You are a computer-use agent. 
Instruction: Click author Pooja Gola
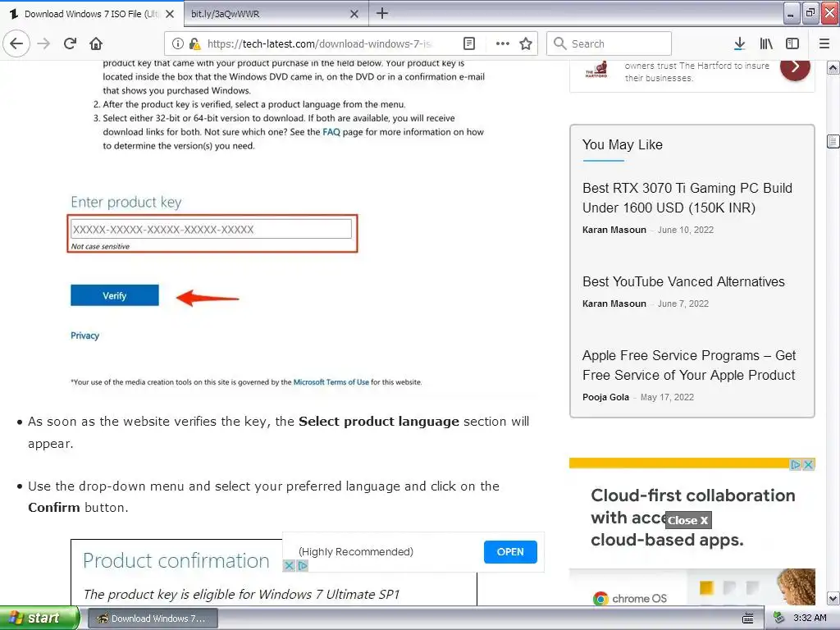click(605, 397)
